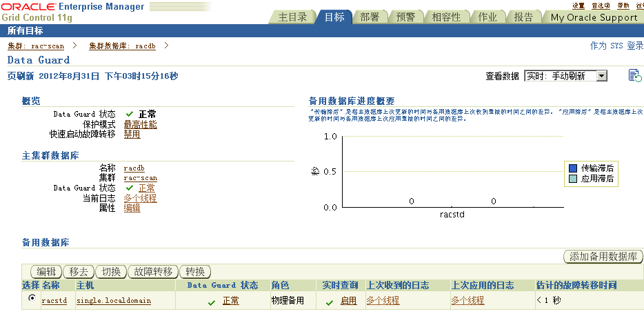Open the 作业 tab
The height and width of the screenshot is (314, 644).
point(487,17)
